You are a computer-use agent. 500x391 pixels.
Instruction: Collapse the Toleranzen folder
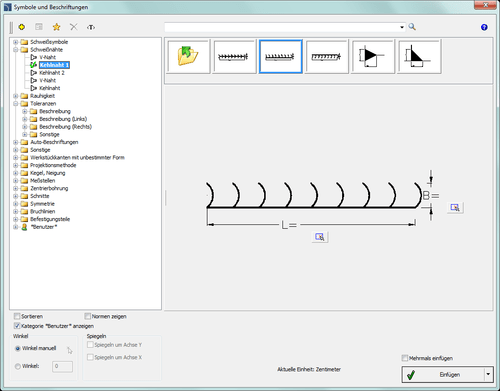point(16,104)
